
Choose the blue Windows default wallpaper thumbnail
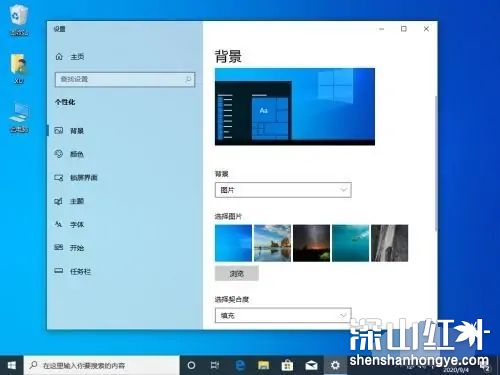[233, 243]
